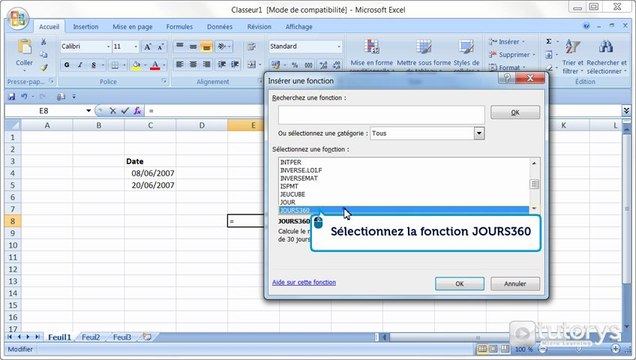Open Help from the ribbon question mark icon
Viewport: 636px width, 360px height.
pyautogui.click(x=586, y=26)
